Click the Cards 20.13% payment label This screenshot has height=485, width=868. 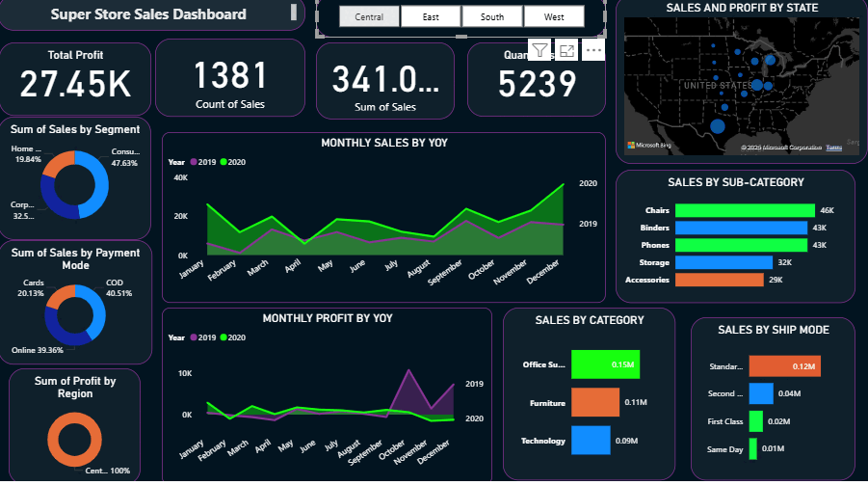point(31,287)
